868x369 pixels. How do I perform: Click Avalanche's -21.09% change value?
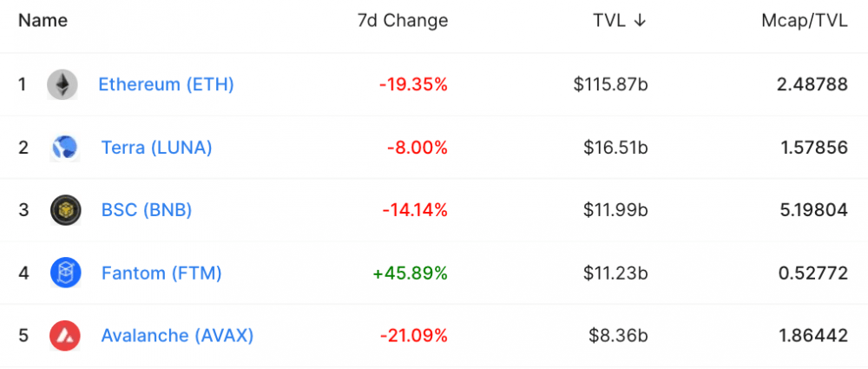(413, 336)
